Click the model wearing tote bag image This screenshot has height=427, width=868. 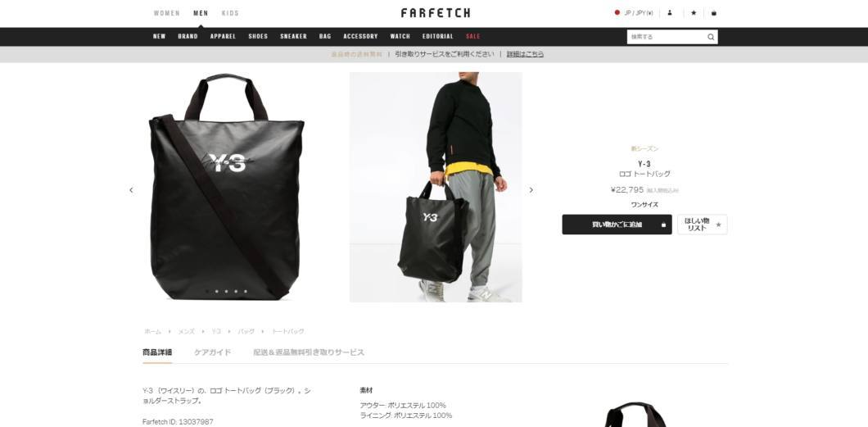point(436,187)
